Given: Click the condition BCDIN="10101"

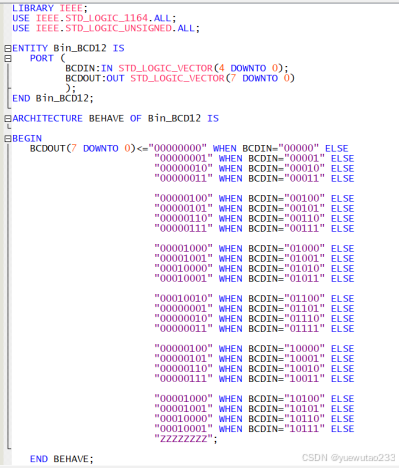Looking at the screenshot, I should coord(287,408).
